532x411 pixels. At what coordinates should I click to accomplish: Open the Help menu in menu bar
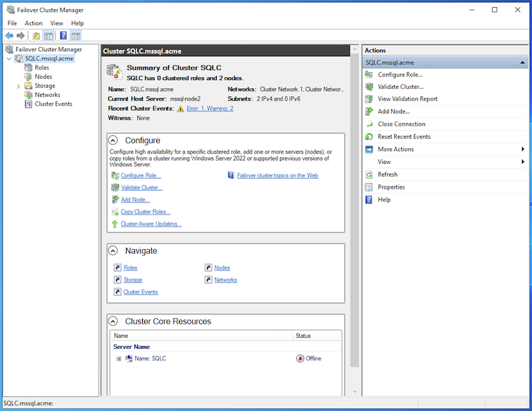tap(77, 23)
